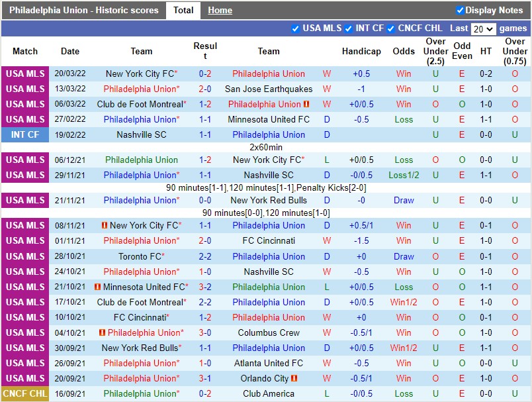This screenshot has width=532, height=402.
Task: Toggle the Display Notes checkbox
Action: (x=460, y=10)
